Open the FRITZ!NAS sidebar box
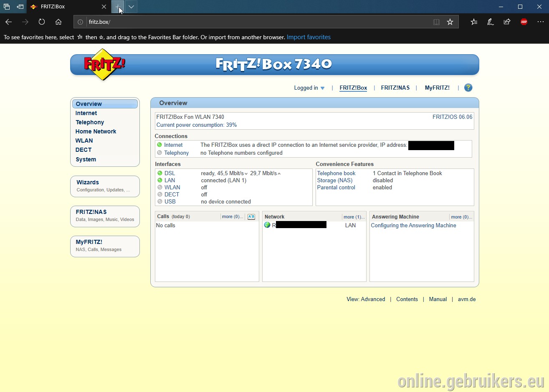This screenshot has height=392, width=549. (x=105, y=216)
